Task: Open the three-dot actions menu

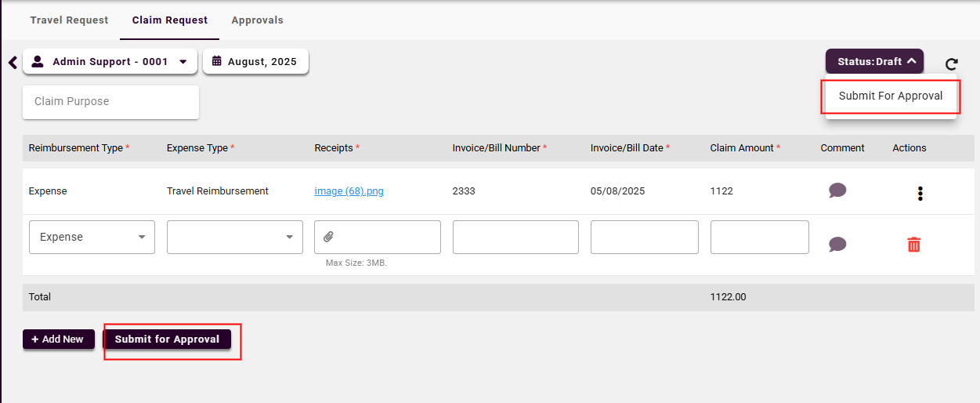Action: pos(920,193)
